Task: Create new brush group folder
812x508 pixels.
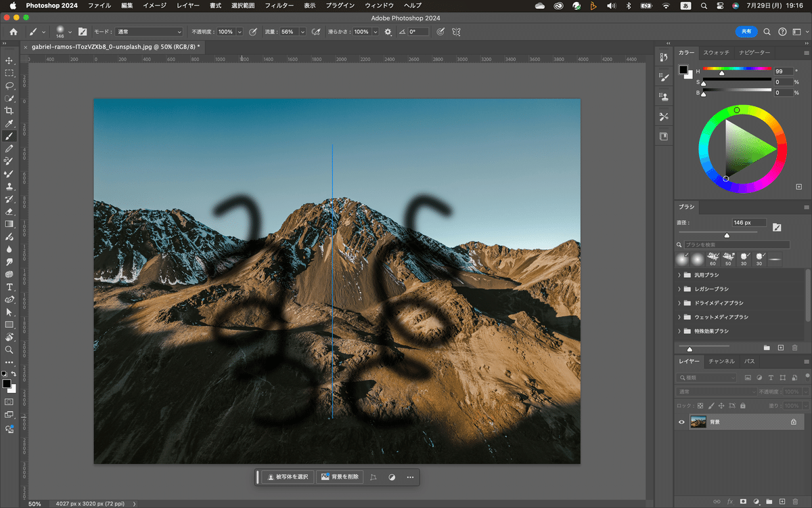Action: click(767, 347)
